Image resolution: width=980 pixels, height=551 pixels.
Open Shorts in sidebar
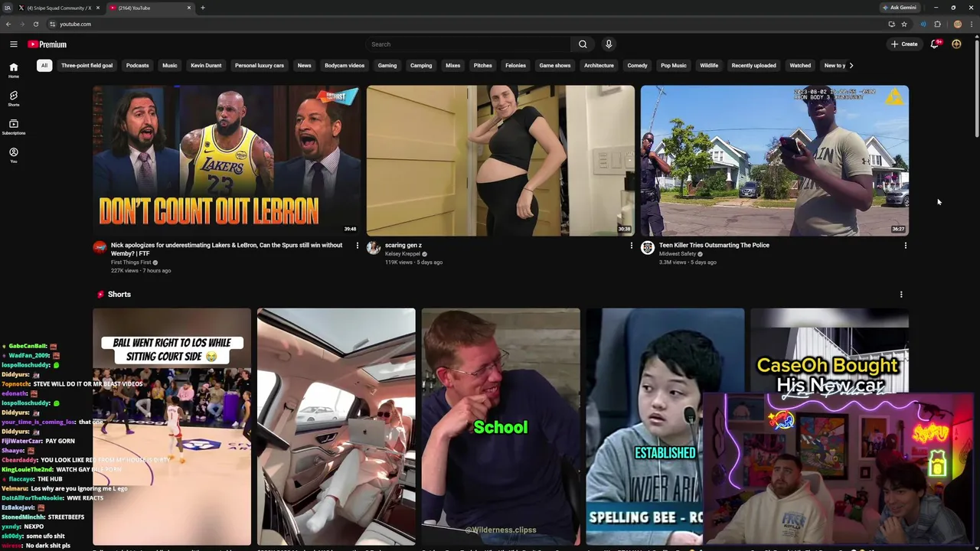coord(14,99)
